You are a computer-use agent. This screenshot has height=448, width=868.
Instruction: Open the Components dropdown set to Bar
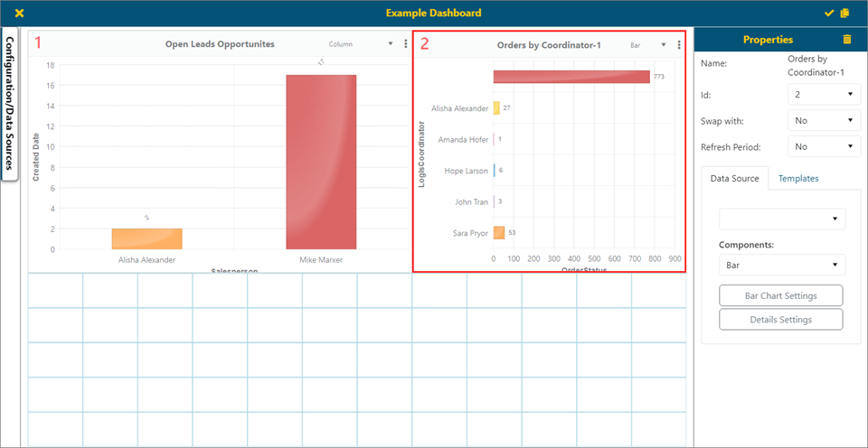pyautogui.click(x=782, y=266)
